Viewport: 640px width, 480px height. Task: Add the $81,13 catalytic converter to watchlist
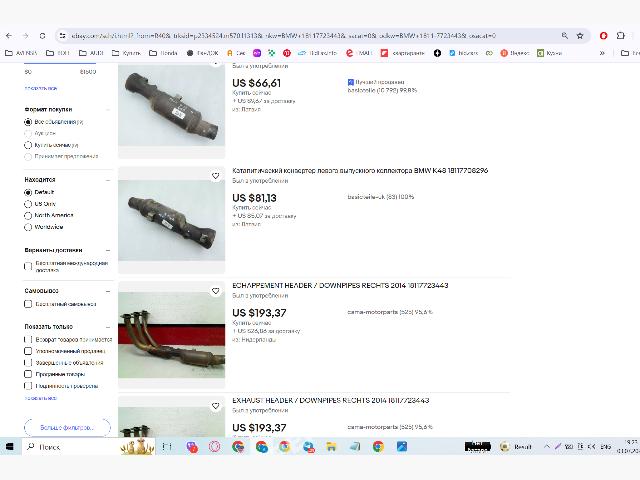215,176
